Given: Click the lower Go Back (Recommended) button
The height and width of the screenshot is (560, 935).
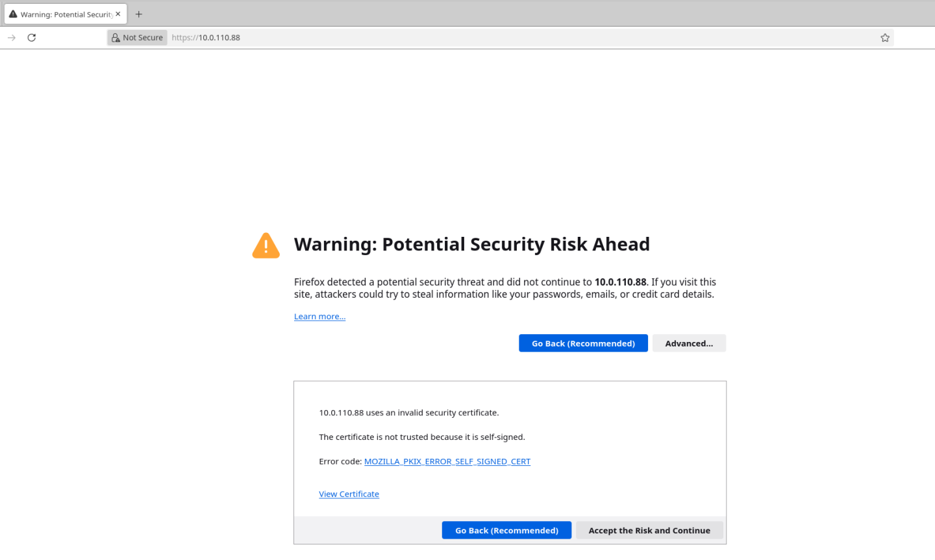Looking at the screenshot, I should pyautogui.click(x=506, y=530).
